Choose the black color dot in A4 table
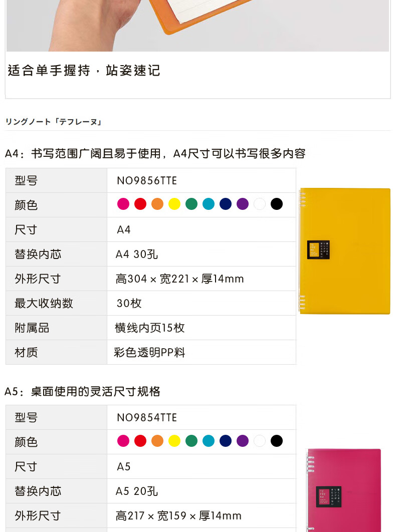396x532 pixels. (x=277, y=204)
